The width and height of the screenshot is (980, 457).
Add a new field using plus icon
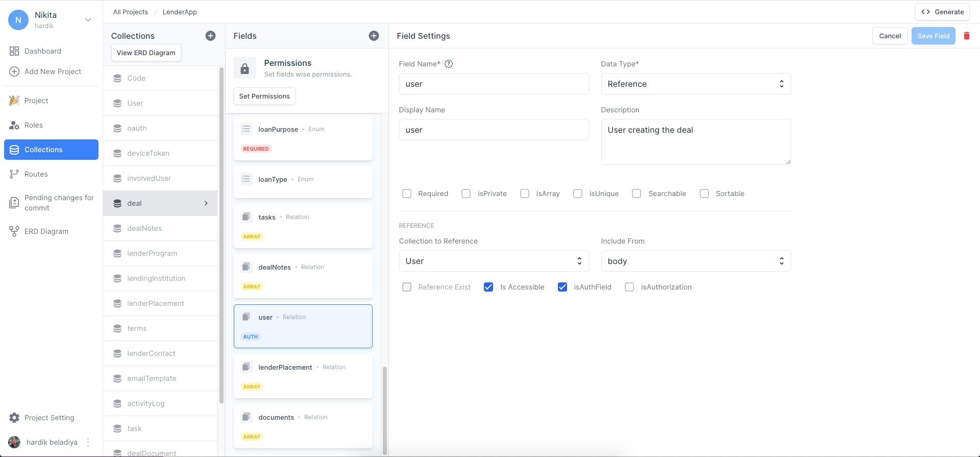[374, 36]
